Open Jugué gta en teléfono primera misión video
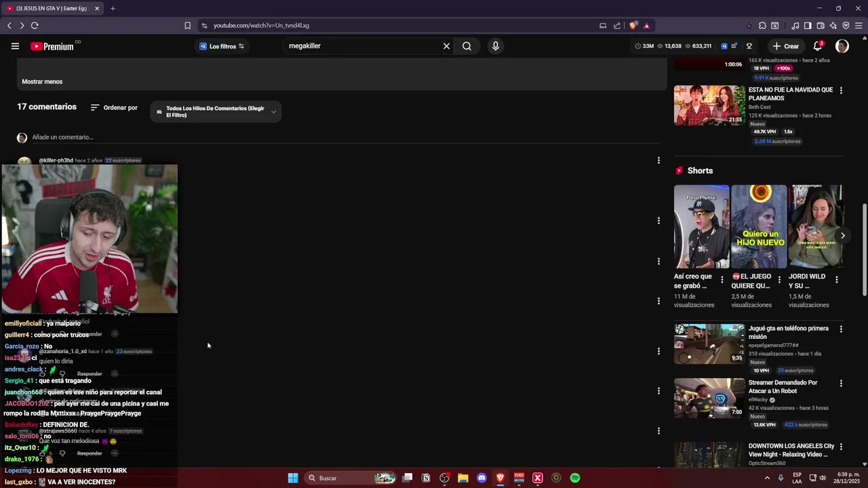The width and height of the screenshot is (868, 488). 789,332
